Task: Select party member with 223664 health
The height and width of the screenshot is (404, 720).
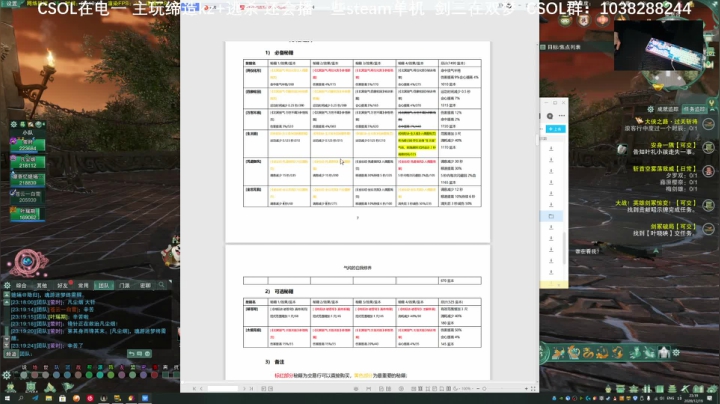Action: (x=28, y=145)
